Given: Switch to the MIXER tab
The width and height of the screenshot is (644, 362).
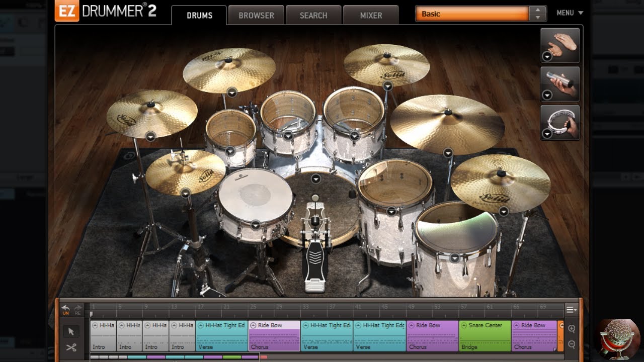Looking at the screenshot, I should click(371, 16).
